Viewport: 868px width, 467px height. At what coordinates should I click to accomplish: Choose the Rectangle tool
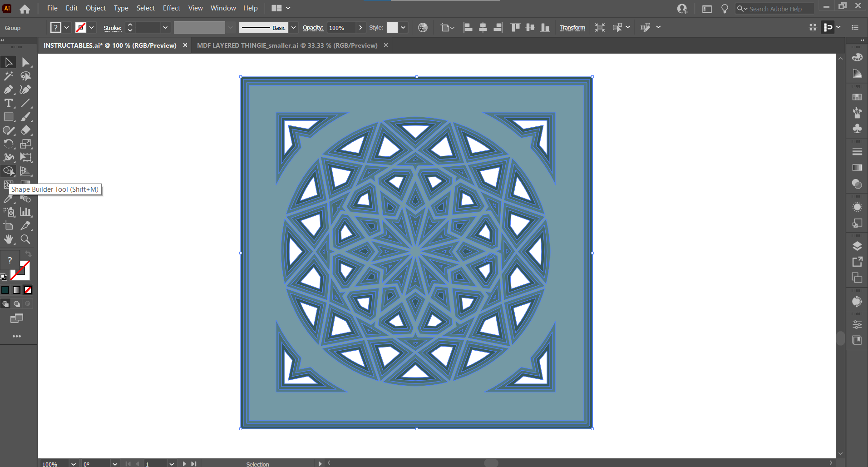(9, 117)
